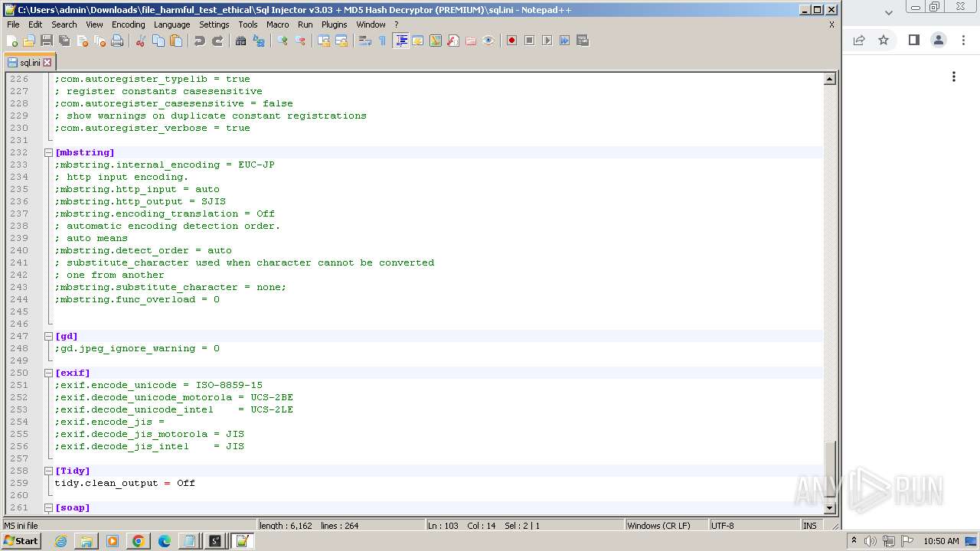Print the document using the printer icon
Image resolution: width=980 pixels, height=551 pixels.
click(x=117, y=41)
